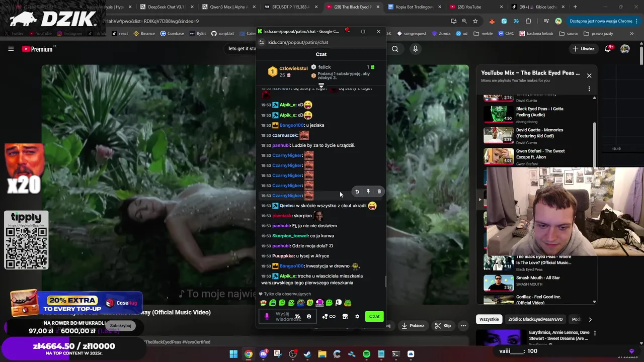Open more video actions ellipsis

click(x=463, y=326)
